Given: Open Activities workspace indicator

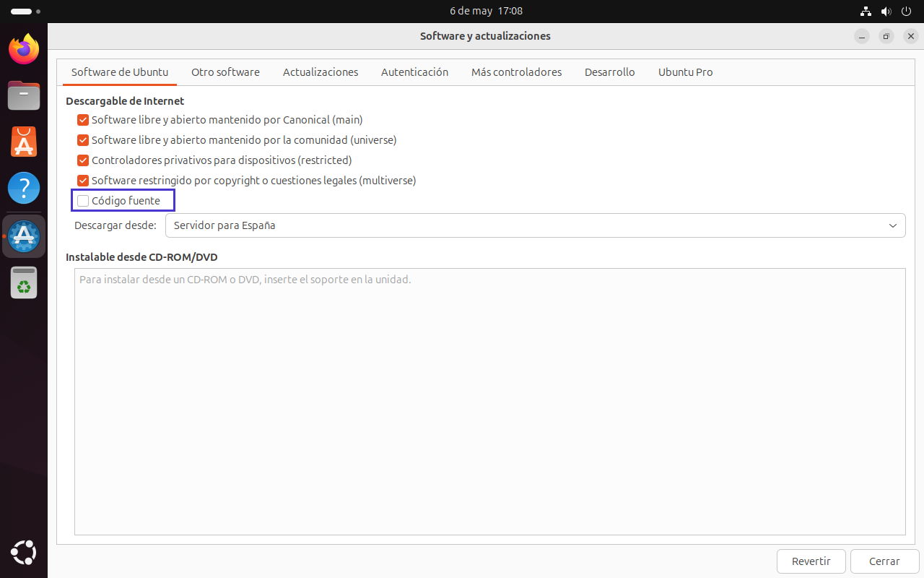Looking at the screenshot, I should tap(26, 12).
